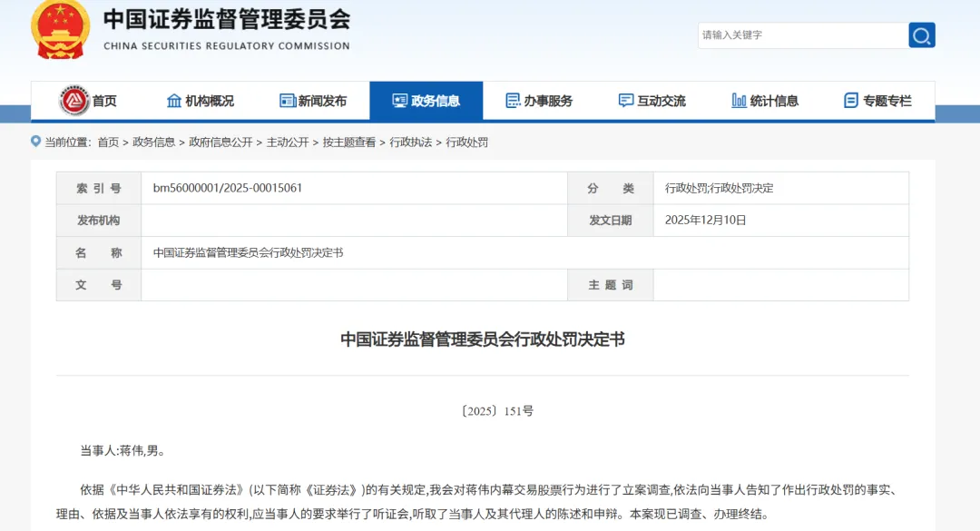This screenshot has height=531, width=980.
Task: Focus the 请输入关键字 search field
Action: (803, 35)
